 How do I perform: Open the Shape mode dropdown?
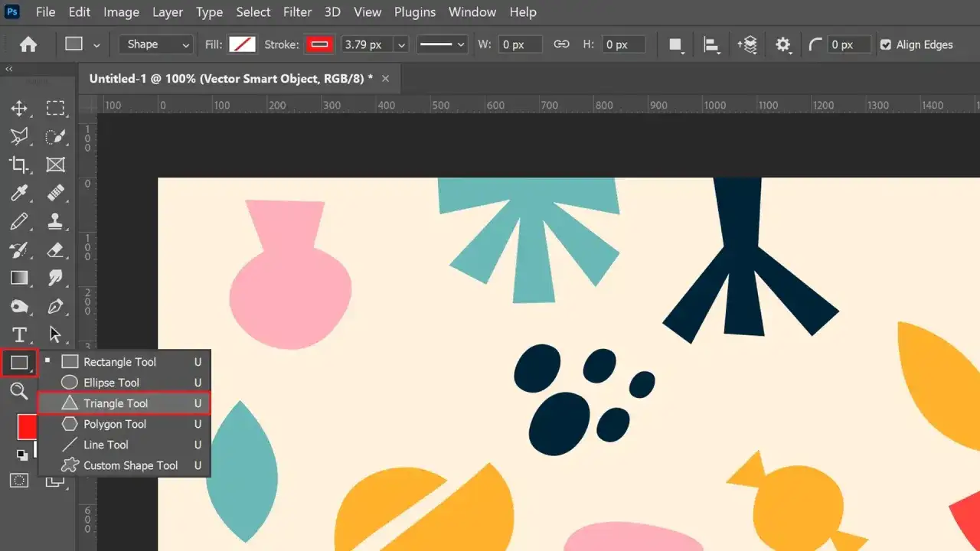[156, 44]
